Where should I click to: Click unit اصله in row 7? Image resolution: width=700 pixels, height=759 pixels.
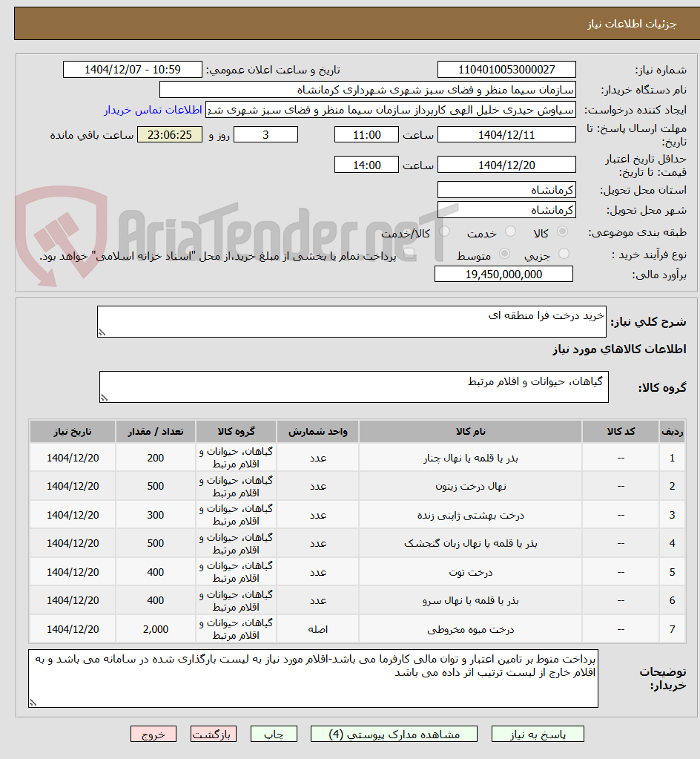tap(318, 629)
